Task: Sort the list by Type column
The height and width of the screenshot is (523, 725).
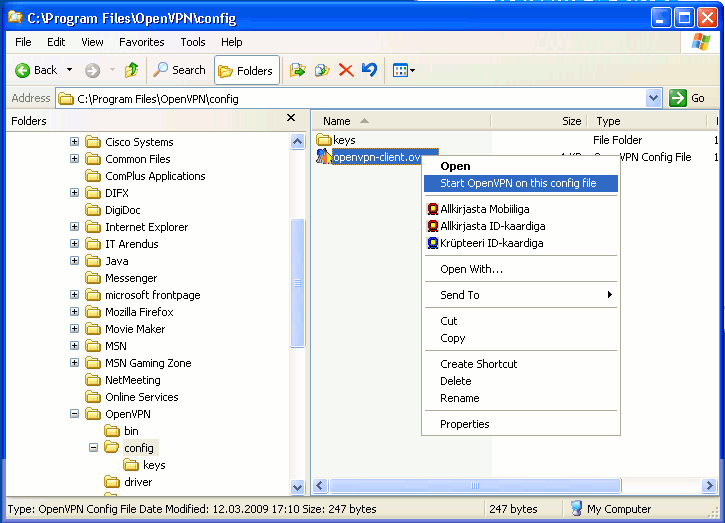Action: (x=647, y=121)
